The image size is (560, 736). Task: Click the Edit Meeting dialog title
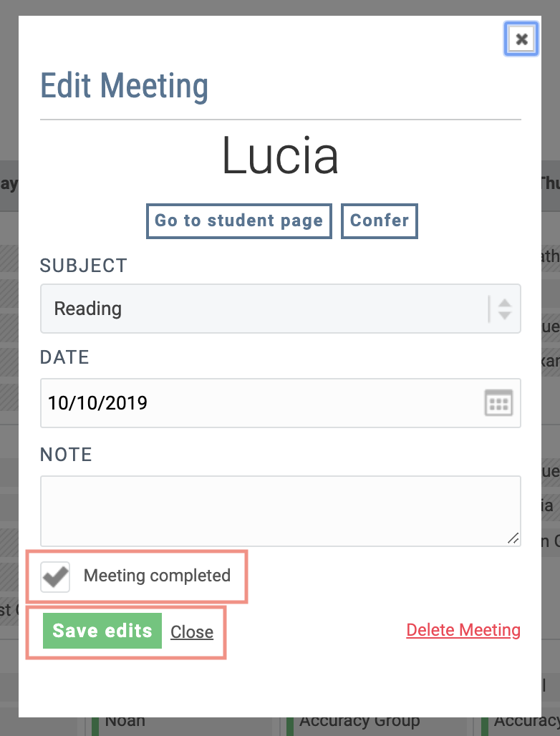[124, 86]
